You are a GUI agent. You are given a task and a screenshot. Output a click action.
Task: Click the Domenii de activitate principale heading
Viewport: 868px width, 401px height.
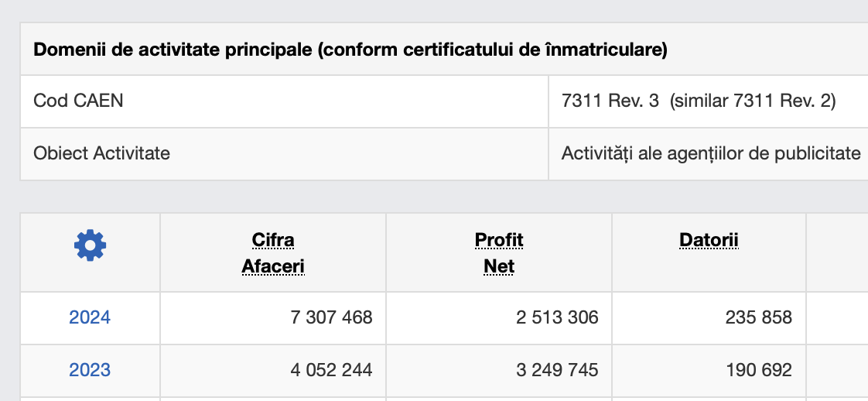tap(350, 50)
